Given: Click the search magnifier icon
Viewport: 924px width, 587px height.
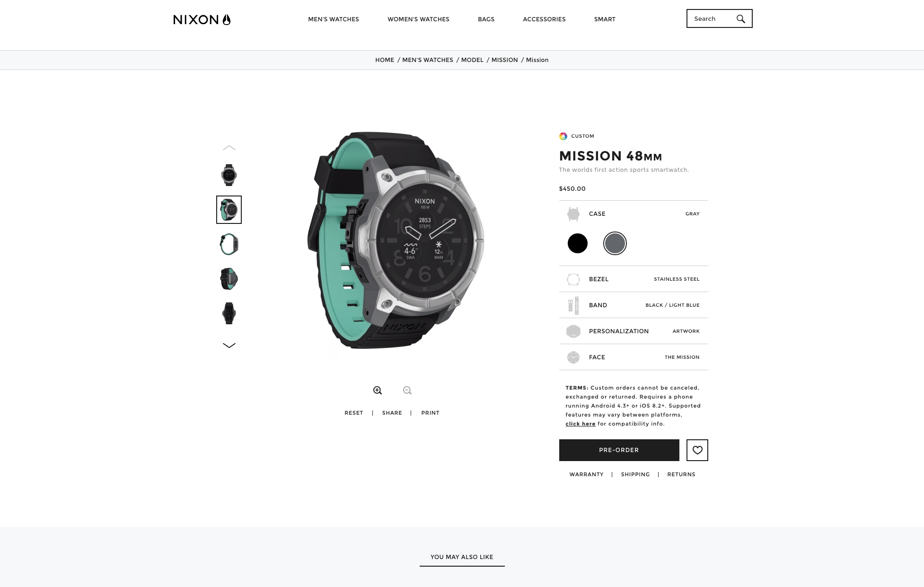Looking at the screenshot, I should [x=740, y=19].
